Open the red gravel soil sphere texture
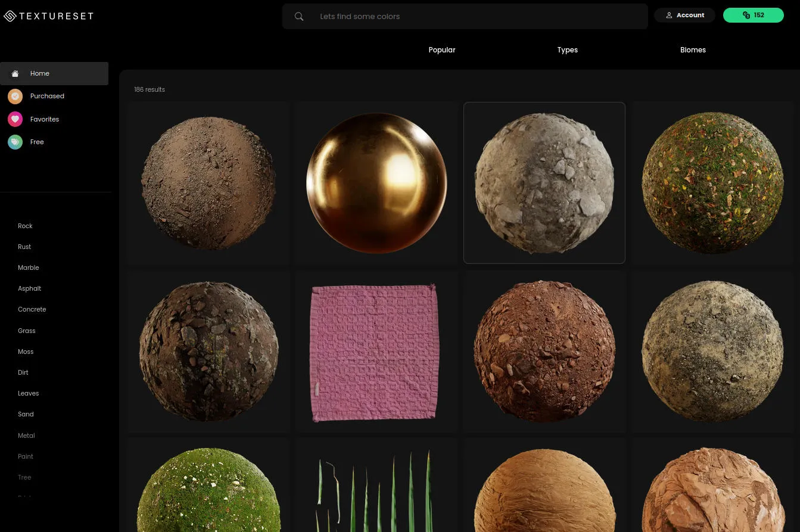 (x=544, y=351)
